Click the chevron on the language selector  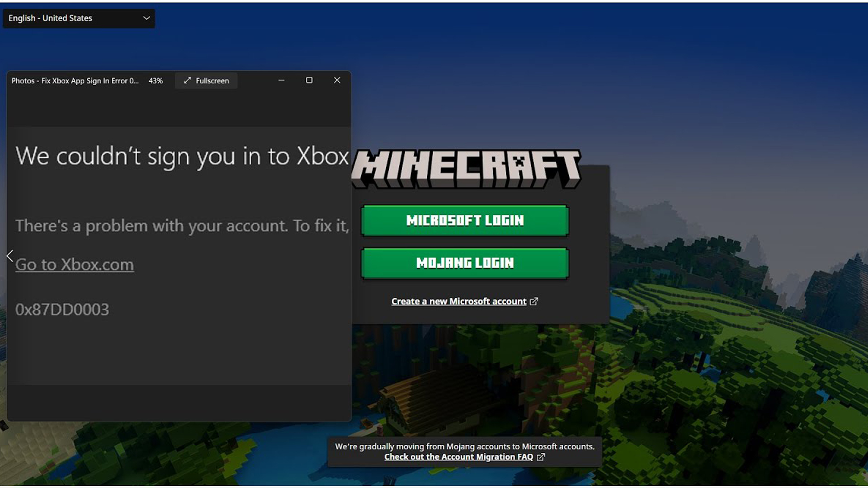click(x=146, y=18)
